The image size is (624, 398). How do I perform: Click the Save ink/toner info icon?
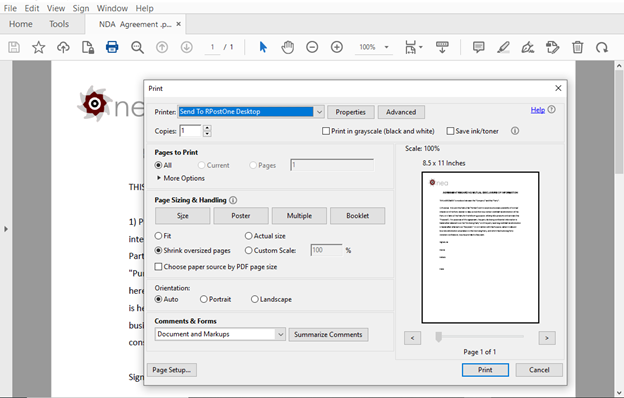(515, 131)
